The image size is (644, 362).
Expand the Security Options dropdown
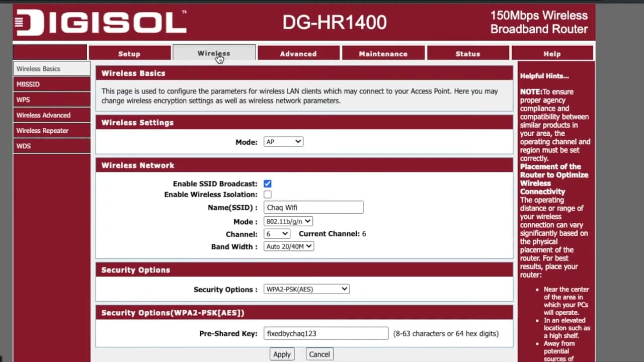306,289
